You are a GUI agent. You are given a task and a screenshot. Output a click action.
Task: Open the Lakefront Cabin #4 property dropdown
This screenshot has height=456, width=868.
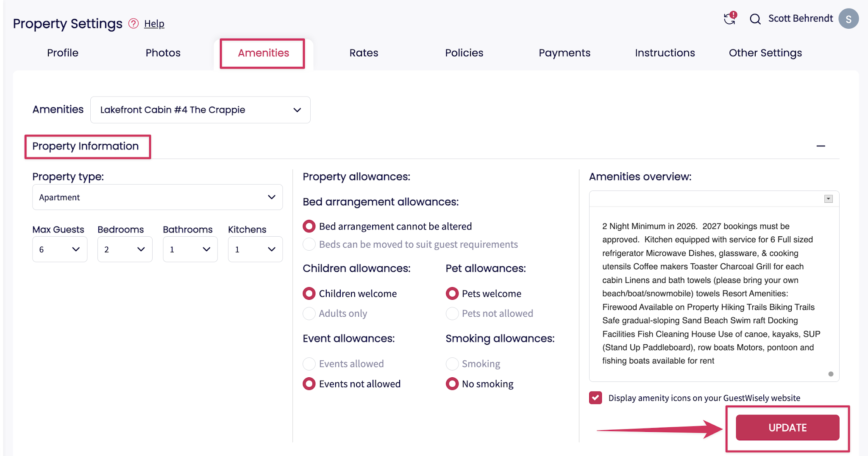tap(200, 110)
